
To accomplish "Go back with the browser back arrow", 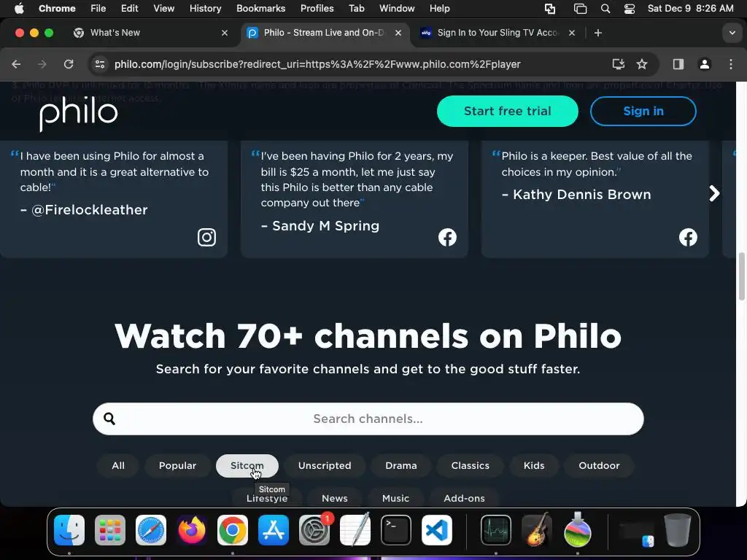I will point(16,64).
